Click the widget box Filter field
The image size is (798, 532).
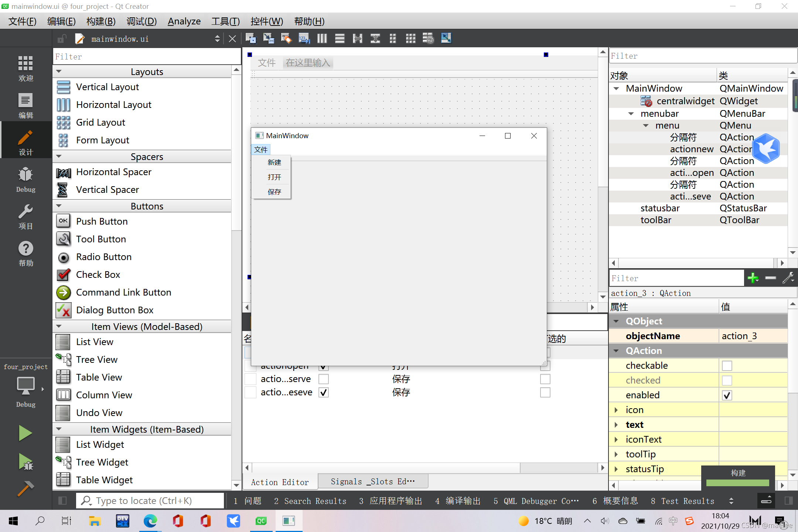(x=147, y=57)
